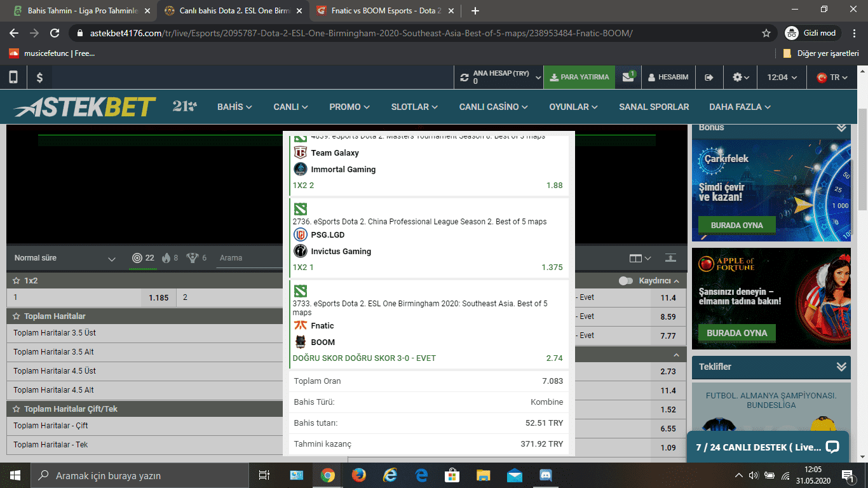Click the PSG.LGD team logo
Viewport: 868px width, 488px height.
301,234
